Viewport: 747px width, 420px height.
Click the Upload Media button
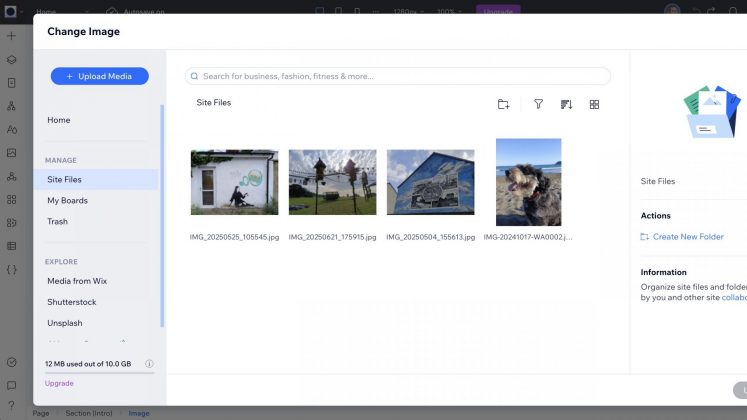[99, 76]
